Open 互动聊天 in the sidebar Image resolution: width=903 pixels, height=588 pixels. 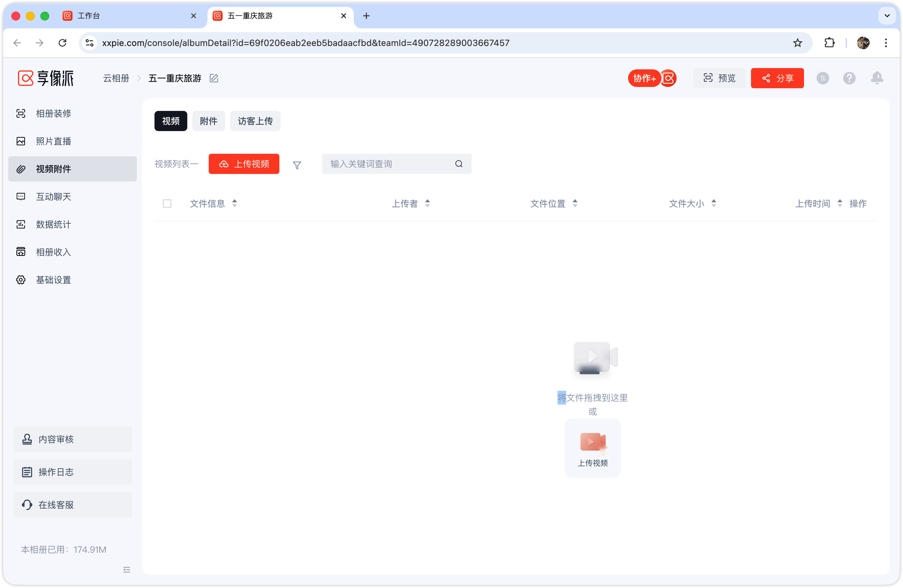72,196
